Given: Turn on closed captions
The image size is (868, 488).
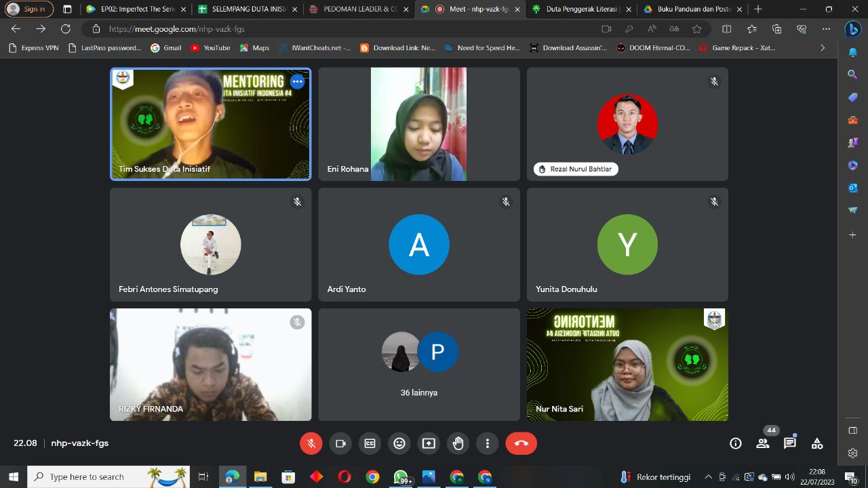Looking at the screenshot, I should [370, 443].
